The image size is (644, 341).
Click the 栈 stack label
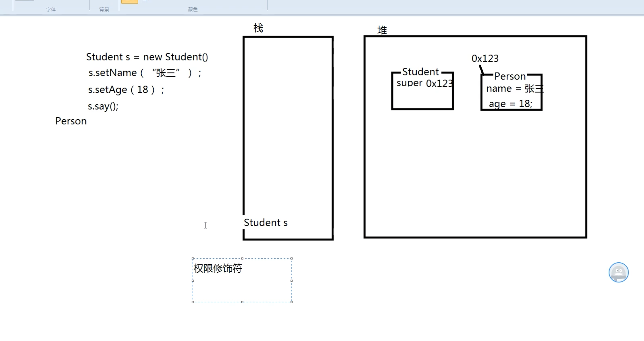tap(258, 28)
